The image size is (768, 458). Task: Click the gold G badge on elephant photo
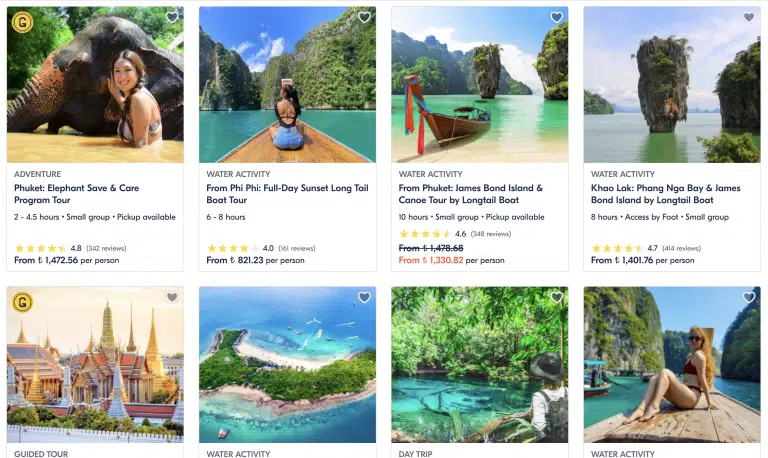click(22, 21)
